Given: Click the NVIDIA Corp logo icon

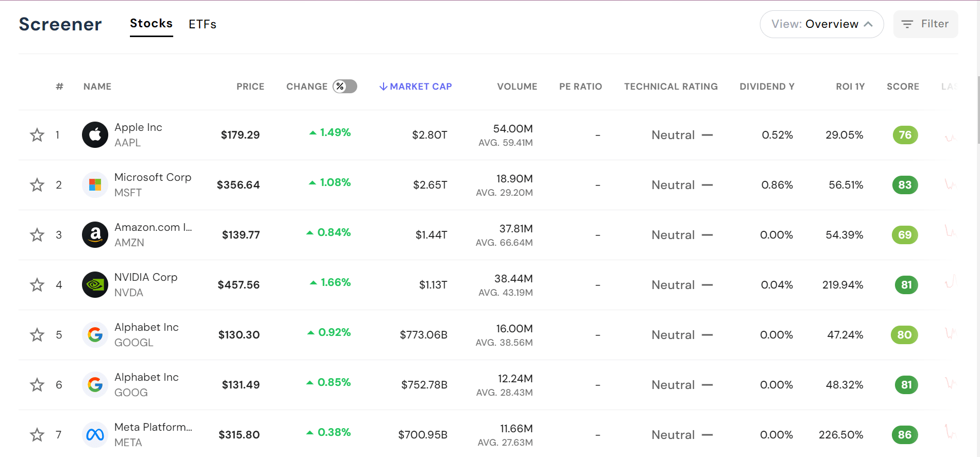Looking at the screenshot, I should (x=95, y=285).
